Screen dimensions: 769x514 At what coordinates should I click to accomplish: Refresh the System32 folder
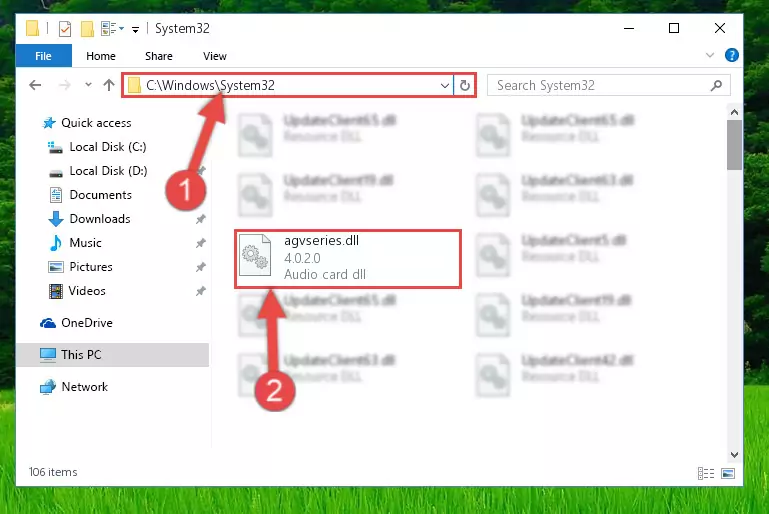point(464,86)
